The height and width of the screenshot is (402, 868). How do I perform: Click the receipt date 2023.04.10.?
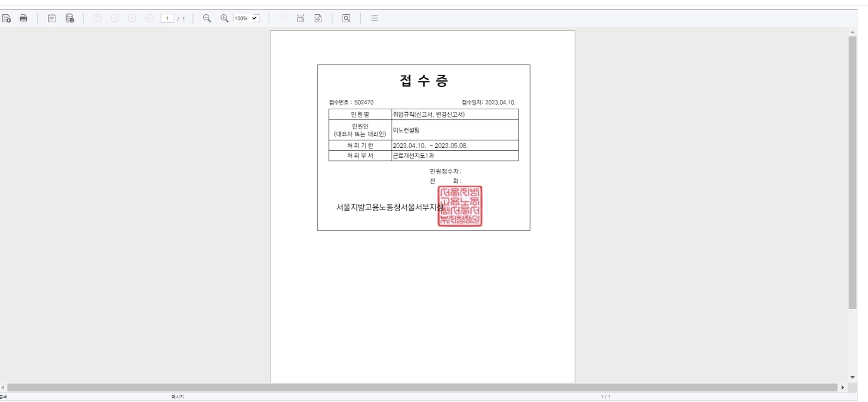click(500, 102)
